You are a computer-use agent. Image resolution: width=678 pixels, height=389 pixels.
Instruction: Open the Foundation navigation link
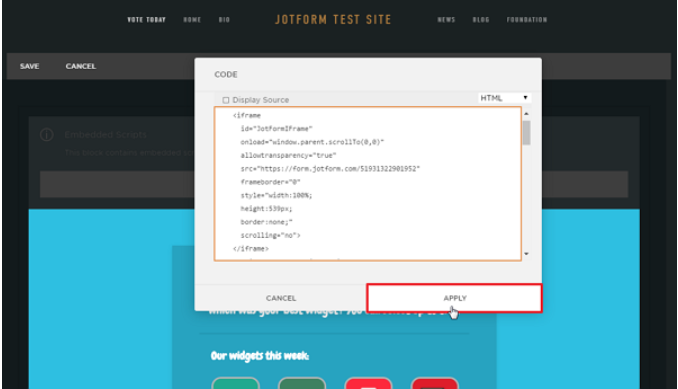click(x=527, y=20)
